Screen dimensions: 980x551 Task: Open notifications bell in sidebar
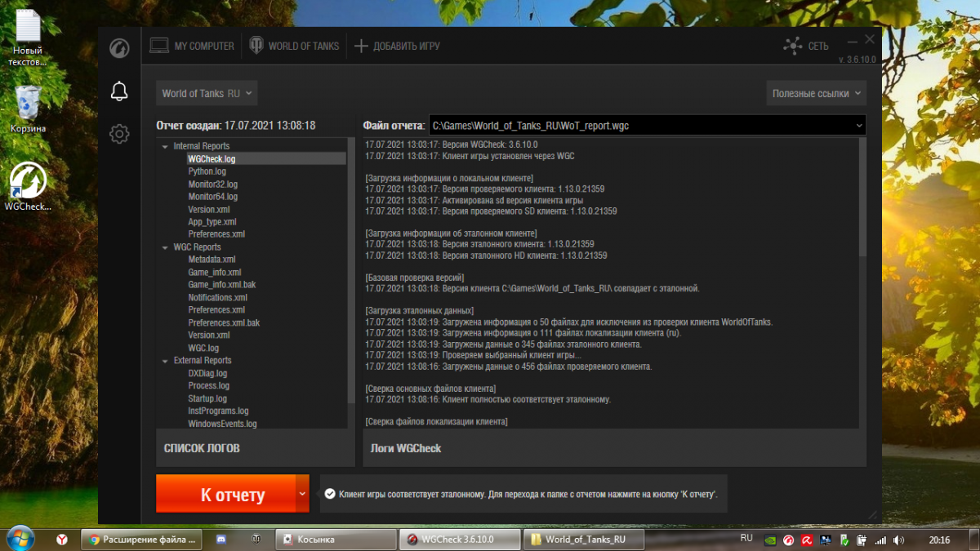coord(119,91)
